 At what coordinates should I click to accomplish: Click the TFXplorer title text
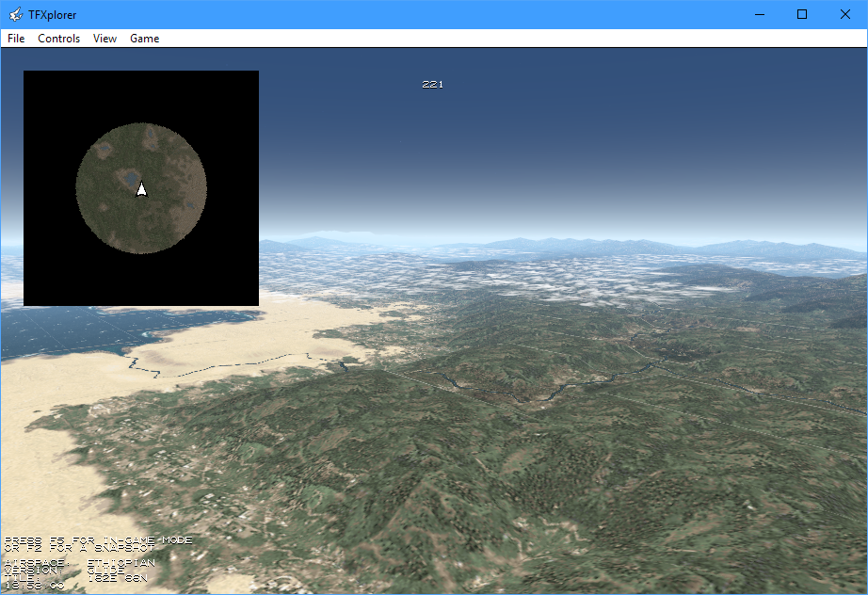click(x=53, y=14)
